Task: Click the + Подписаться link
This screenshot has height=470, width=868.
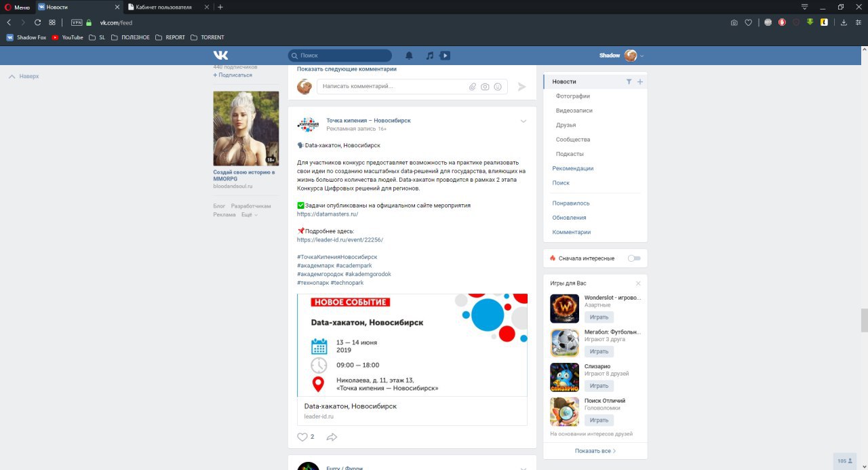Action: (x=233, y=75)
